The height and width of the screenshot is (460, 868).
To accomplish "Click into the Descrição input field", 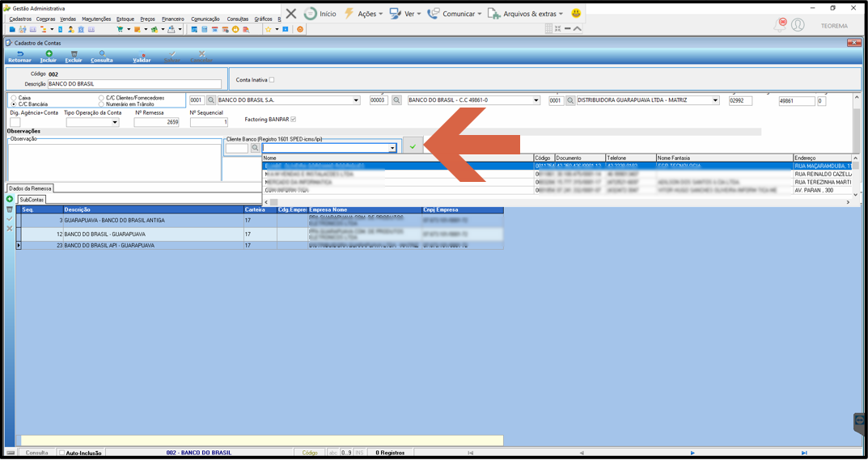I will pos(134,84).
